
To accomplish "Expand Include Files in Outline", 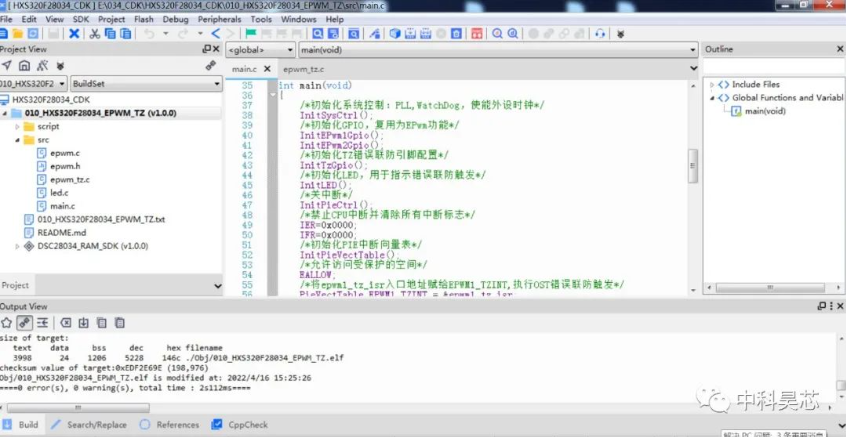I will coord(712,85).
